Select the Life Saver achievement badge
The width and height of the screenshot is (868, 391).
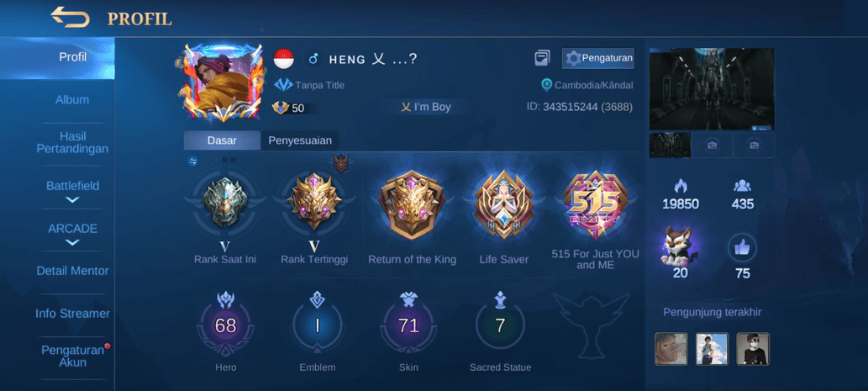504,204
